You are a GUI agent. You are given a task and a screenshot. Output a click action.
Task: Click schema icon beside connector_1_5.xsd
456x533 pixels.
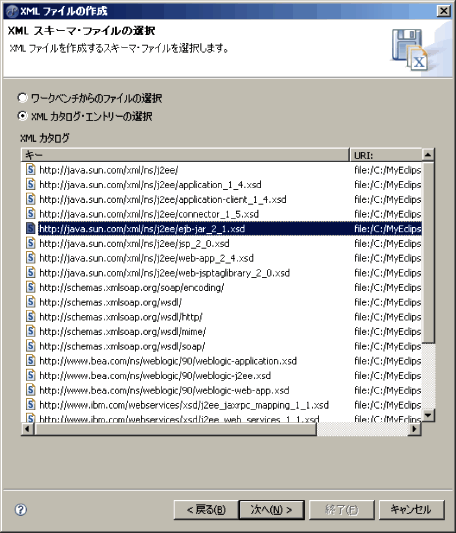pos(31,213)
